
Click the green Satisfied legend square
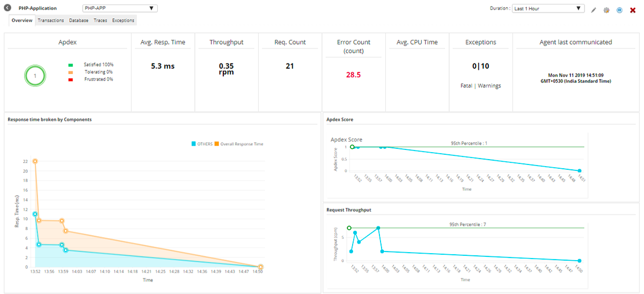click(70, 64)
